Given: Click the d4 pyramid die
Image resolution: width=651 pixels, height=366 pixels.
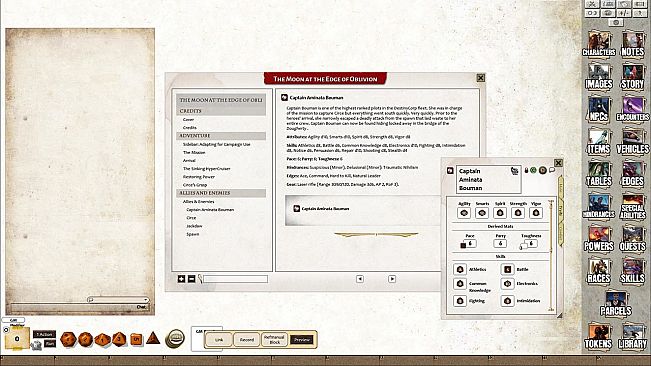Looking at the screenshot, I should [153, 338].
